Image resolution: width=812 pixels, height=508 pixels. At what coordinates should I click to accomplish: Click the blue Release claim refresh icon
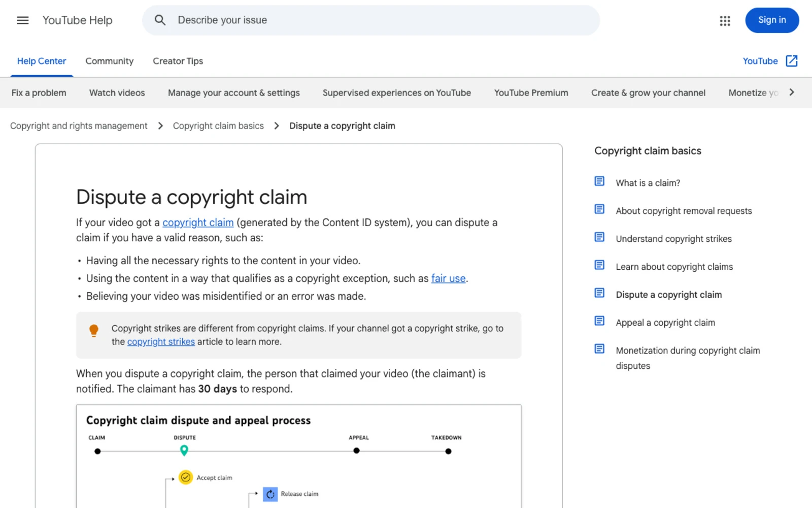pos(270,494)
